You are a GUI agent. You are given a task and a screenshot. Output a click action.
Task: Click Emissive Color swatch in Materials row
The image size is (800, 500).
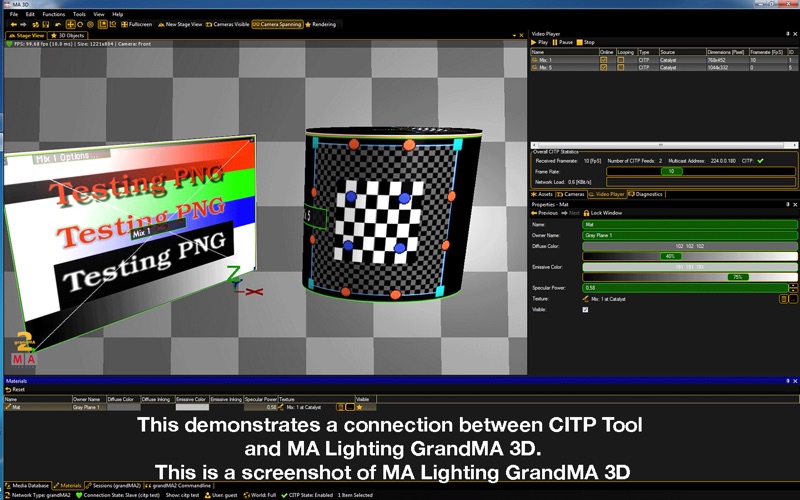tap(192, 407)
